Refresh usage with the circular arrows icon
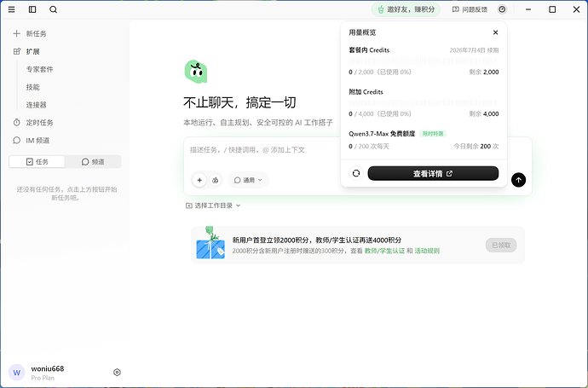Screen dimensions: 588x388 point(356,173)
